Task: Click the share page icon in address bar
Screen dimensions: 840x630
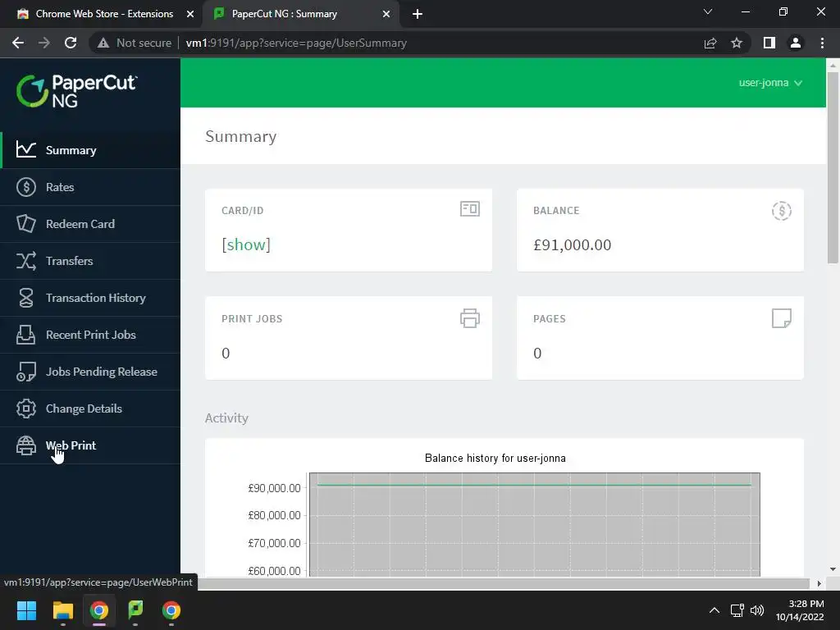Action: coord(710,43)
